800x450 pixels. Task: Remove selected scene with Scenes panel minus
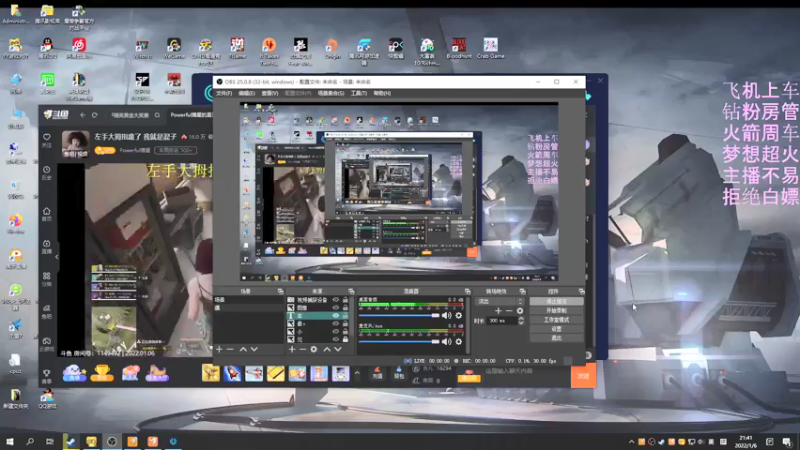[x=230, y=349]
